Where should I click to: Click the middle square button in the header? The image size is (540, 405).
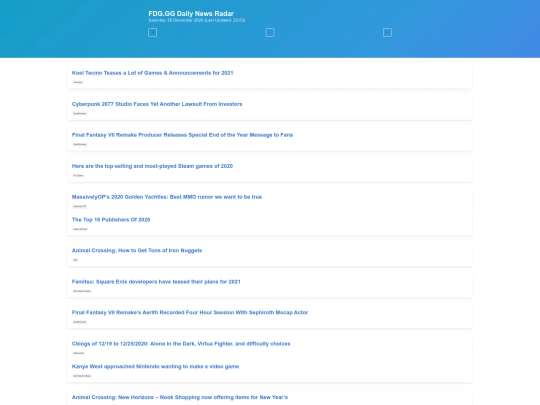point(270,32)
